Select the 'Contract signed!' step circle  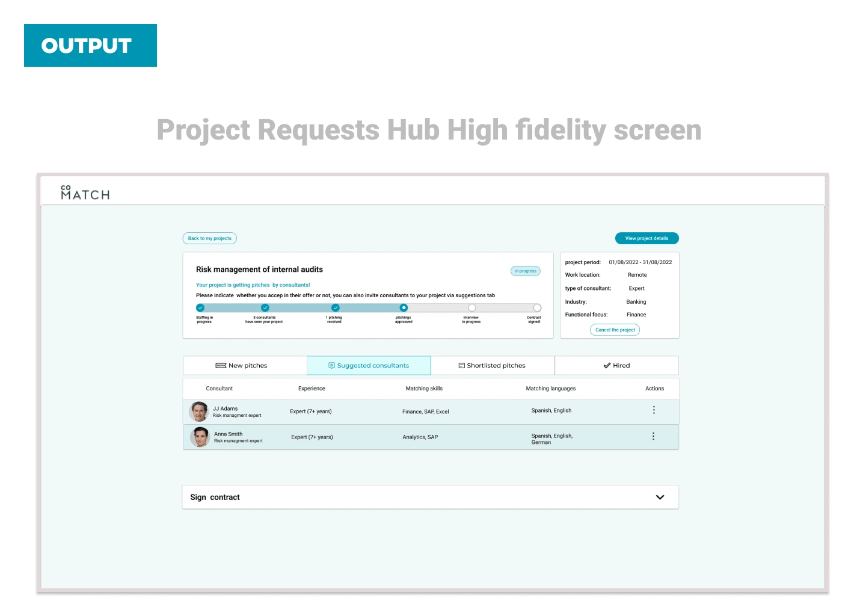(537, 308)
